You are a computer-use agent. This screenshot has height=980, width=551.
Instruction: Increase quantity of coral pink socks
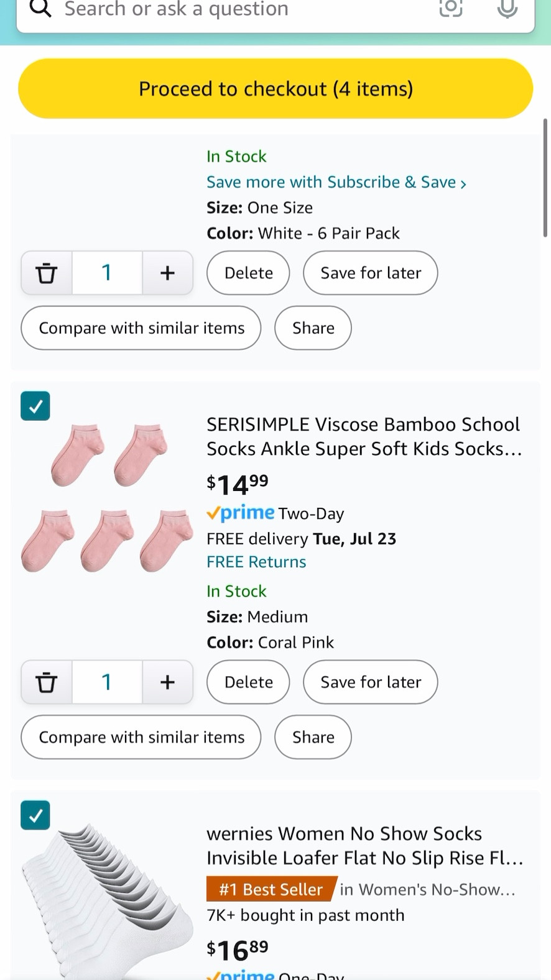(167, 682)
